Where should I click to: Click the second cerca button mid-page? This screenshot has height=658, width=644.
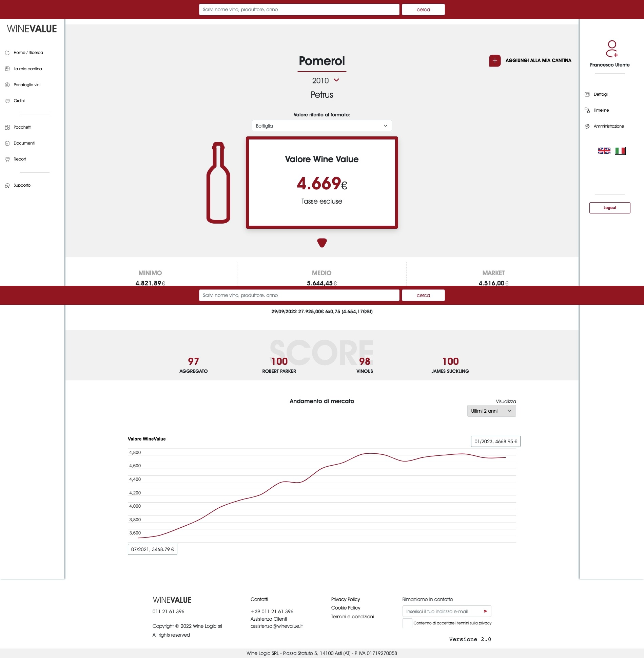click(x=423, y=295)
